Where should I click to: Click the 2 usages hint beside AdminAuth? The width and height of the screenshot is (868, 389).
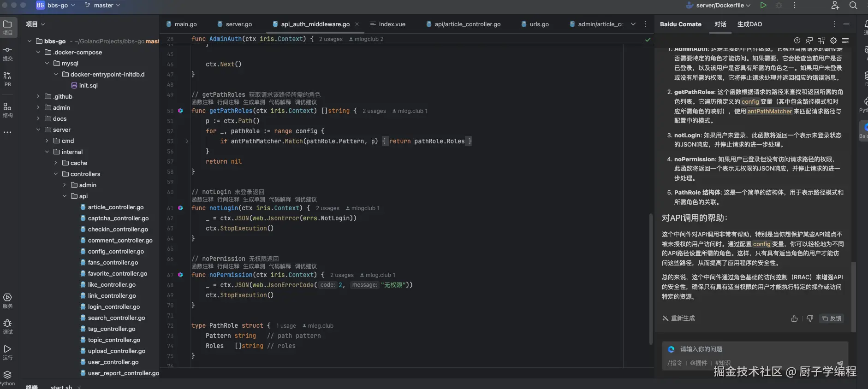tap(331, 39)
